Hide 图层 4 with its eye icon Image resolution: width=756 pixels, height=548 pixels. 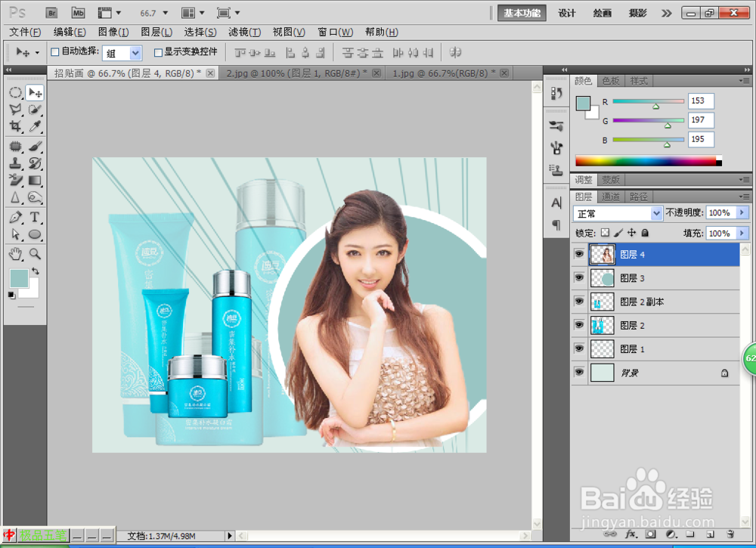579,254
